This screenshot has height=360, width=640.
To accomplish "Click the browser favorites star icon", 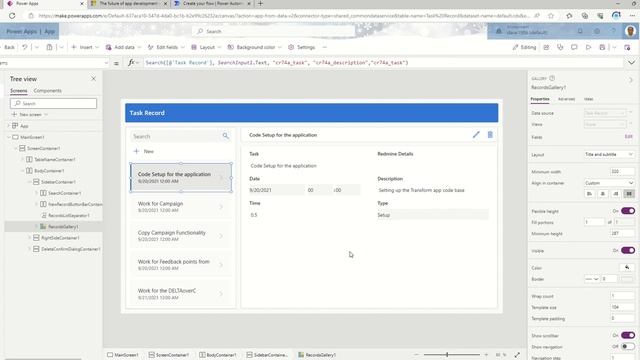I will pyautogui.click(x=551, y=16).
